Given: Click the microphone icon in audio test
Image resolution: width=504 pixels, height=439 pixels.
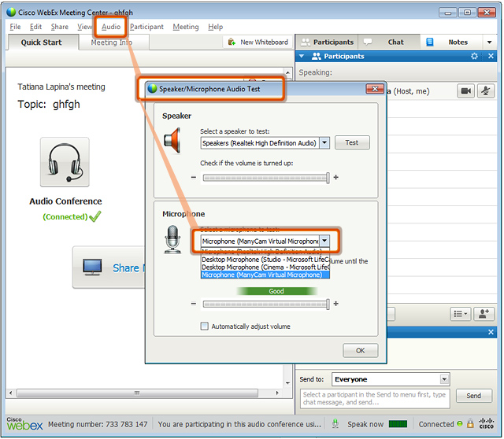Looking at the screenshot, I should (172, 240).
